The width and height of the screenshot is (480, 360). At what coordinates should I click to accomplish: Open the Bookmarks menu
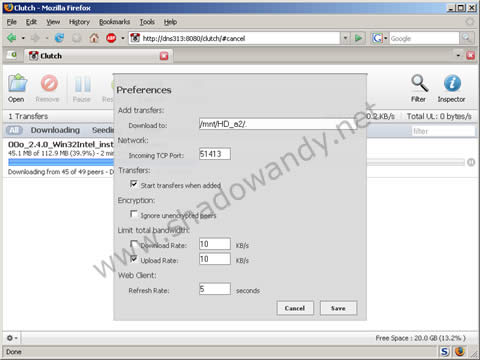(x=114, y=22)
